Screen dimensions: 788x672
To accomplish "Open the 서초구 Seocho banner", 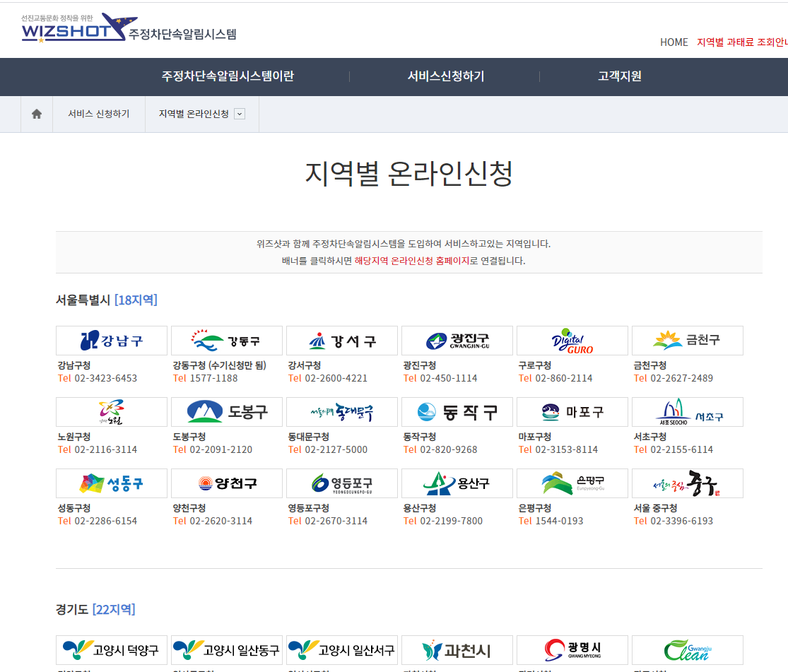I will click(688, 412).
